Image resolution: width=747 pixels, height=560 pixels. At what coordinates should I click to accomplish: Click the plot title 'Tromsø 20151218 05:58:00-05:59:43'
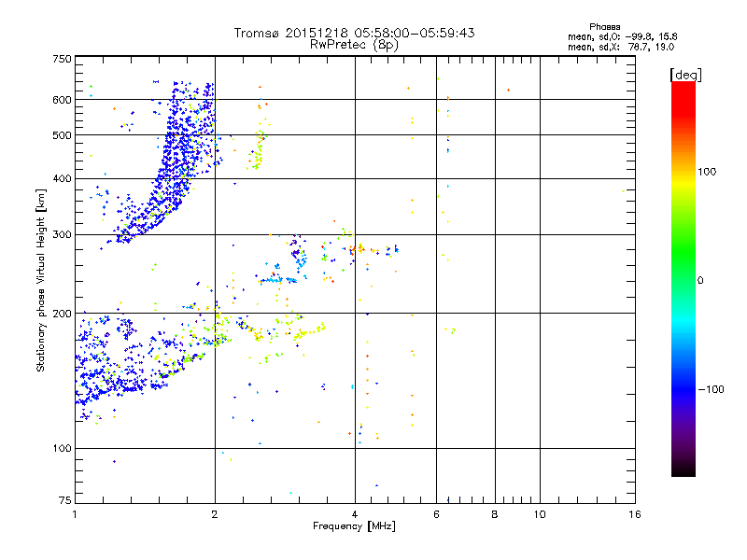pyautogui.click(x=354, y=33)
